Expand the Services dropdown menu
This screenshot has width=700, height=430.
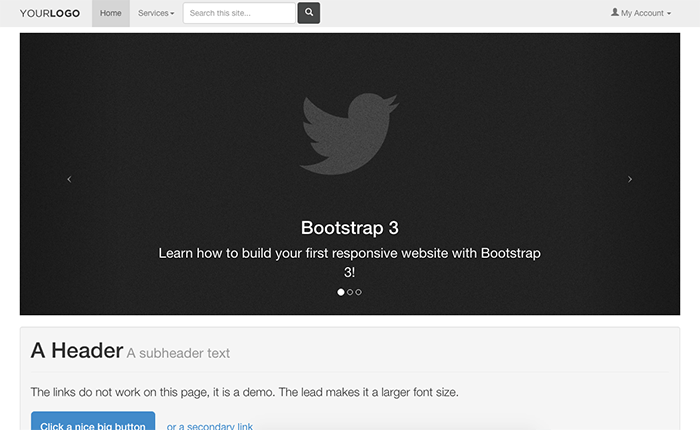pyautogui.click(x=156, y=13)
